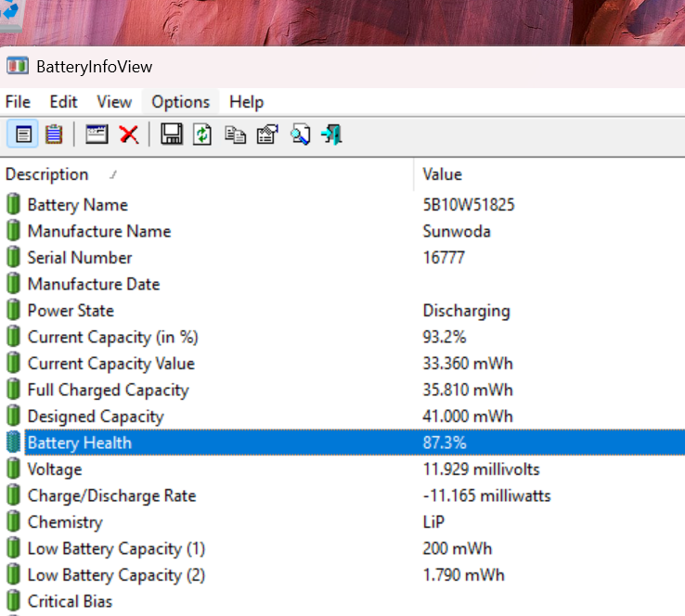Open the Options menu
This screenshot has width=685, height=616.
tap(180, 102)
